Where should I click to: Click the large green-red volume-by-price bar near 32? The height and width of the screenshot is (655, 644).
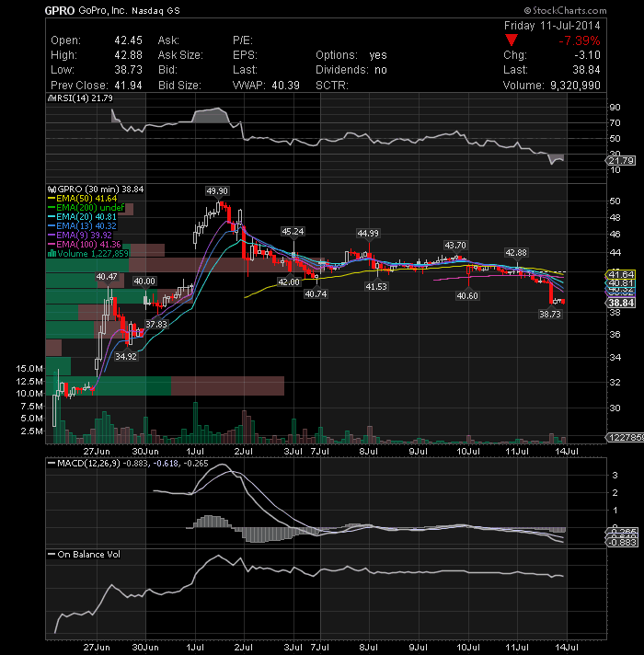pos(165,385)
